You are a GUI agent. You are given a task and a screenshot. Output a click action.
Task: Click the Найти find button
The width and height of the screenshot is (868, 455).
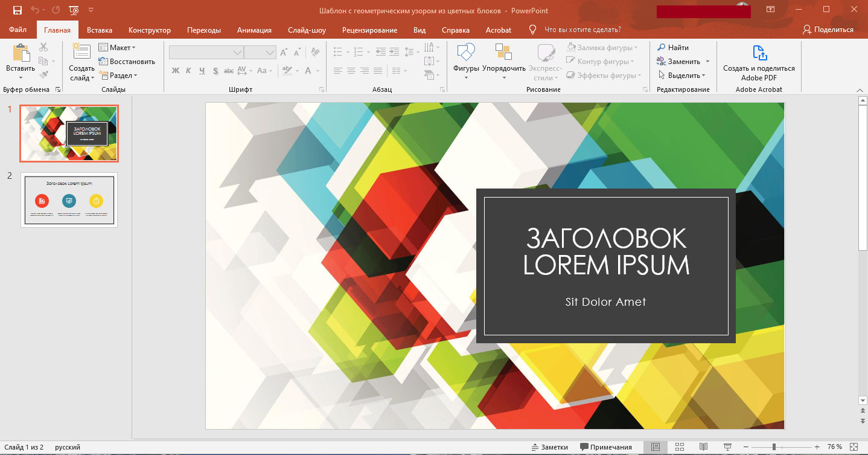click(673, 47)
